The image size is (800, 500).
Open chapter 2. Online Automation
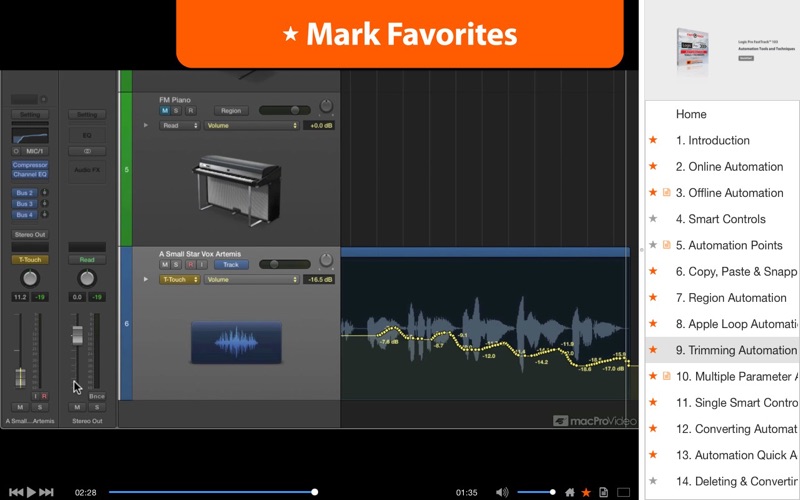[x=730, y=166]
